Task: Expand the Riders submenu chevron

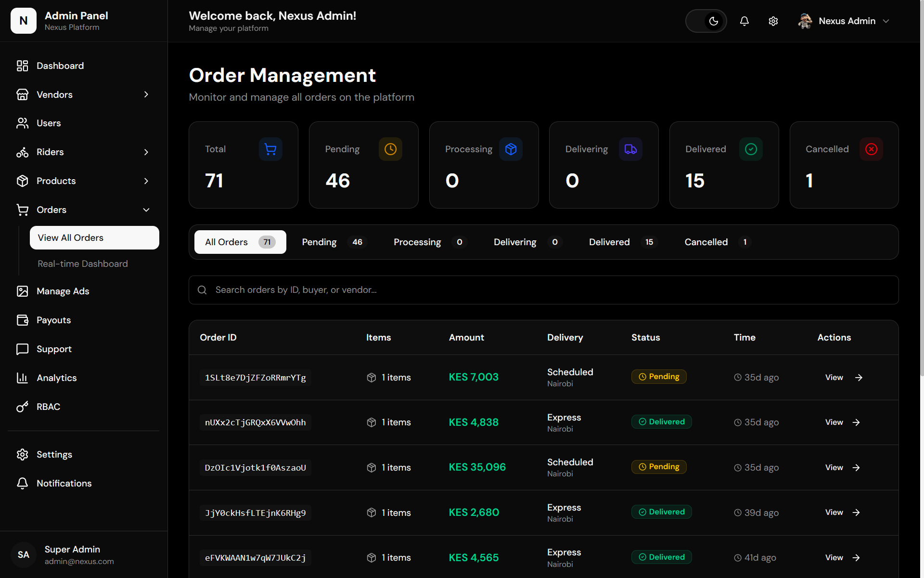Action: click(x=146, y=152)
